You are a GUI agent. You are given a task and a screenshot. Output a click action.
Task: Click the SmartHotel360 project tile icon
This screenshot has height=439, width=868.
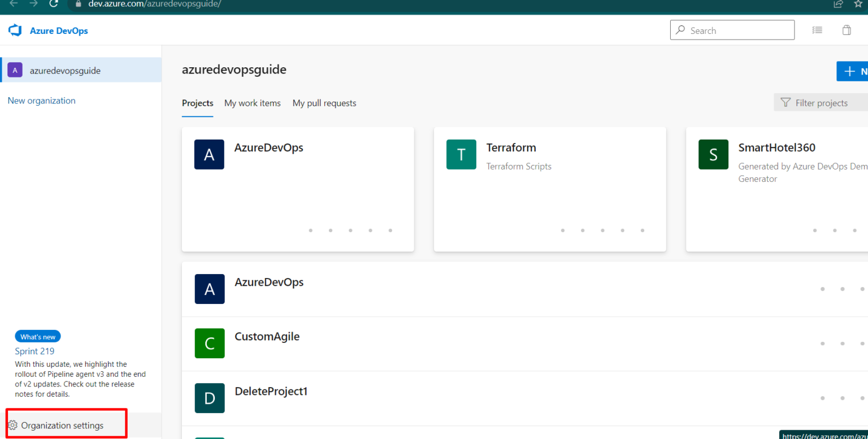(x=713, y=154)
